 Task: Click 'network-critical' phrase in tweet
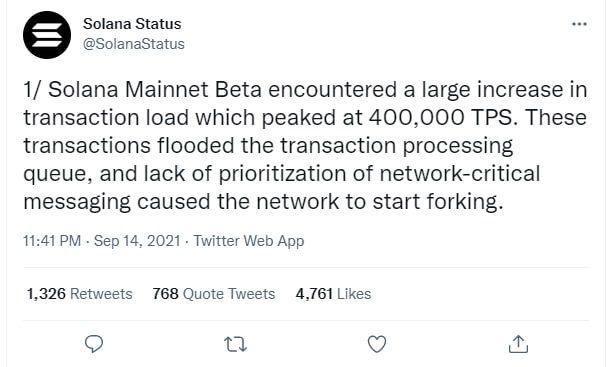pos(459,173)
